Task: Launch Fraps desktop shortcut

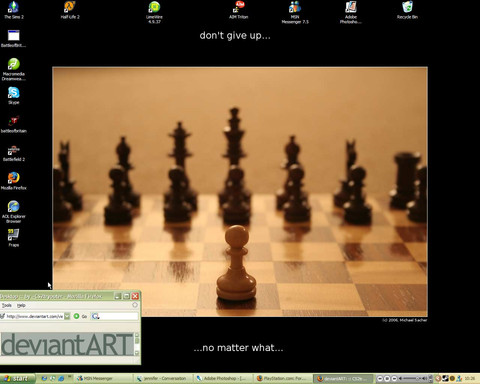Action: [14, 238]
